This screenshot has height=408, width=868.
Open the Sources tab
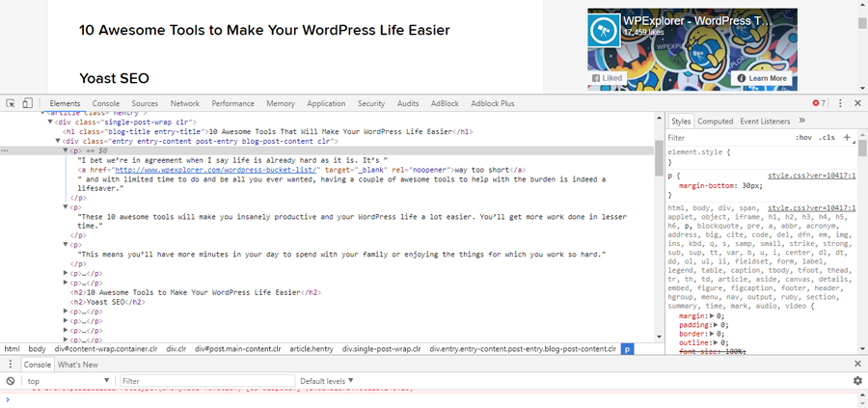pos(145,103)
